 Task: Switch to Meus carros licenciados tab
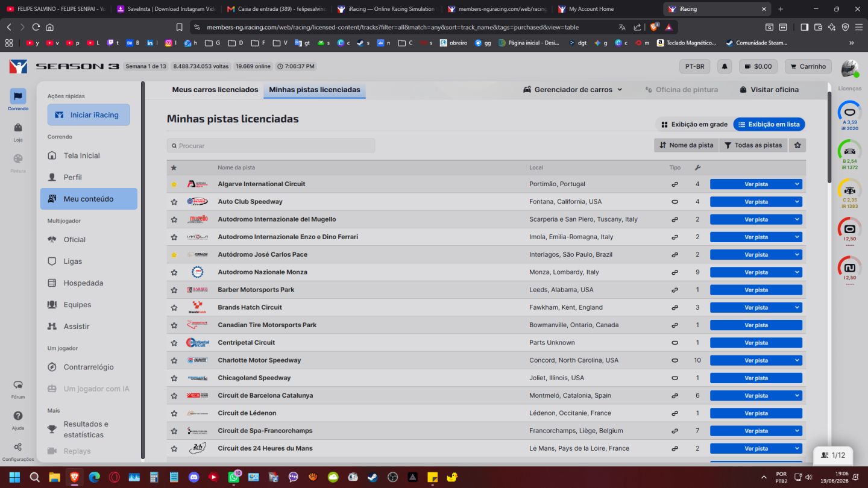coord(215,90)
